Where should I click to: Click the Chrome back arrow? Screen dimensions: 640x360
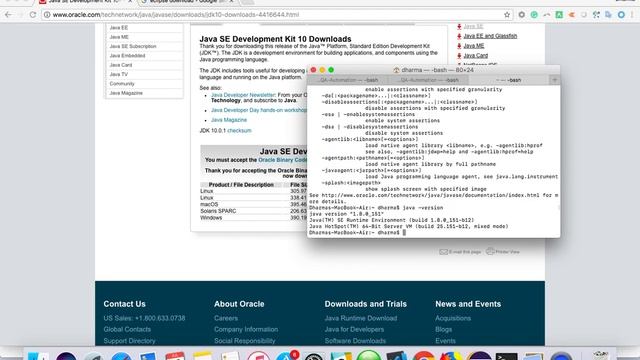click(8, 15)
